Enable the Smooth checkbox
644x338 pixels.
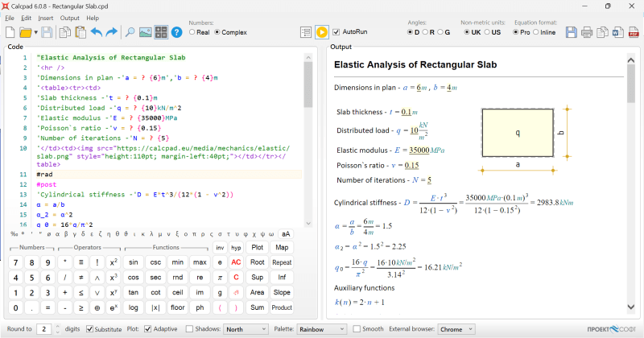click(357, 329)
